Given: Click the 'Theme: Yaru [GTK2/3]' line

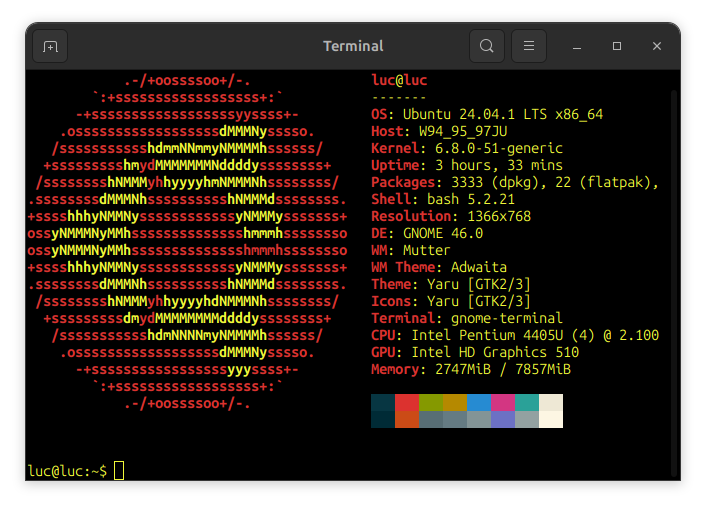Looking at the screenshot, I should point(451,285).
